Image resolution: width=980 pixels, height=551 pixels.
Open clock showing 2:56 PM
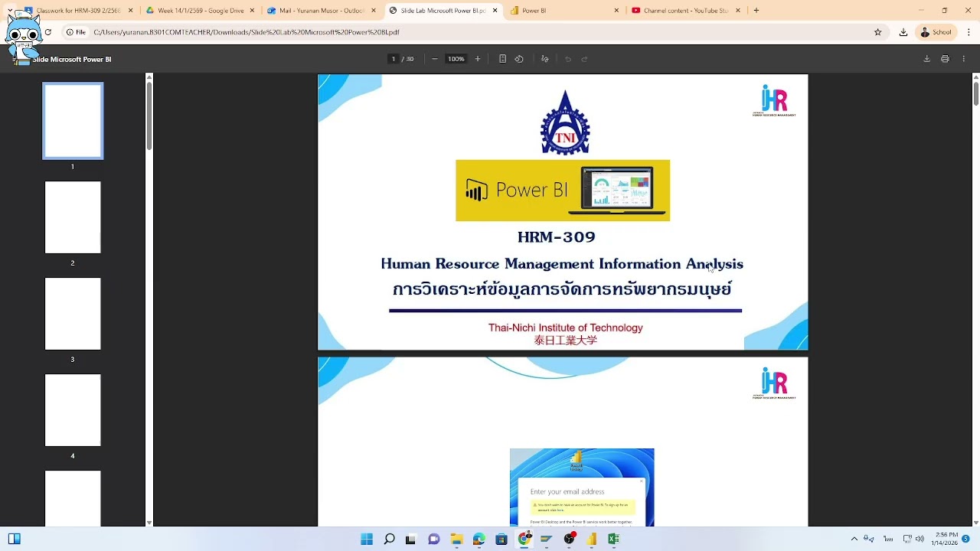(x=945, y=539)
